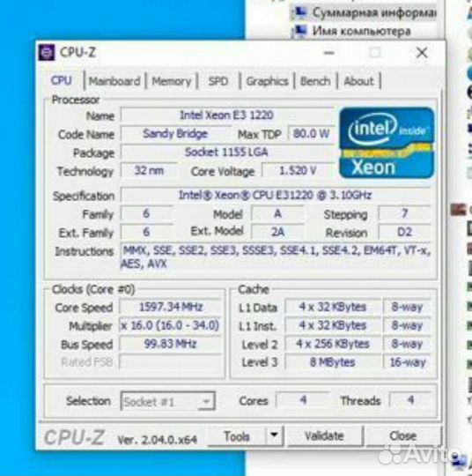
Task: Minimize the CPU-Z window
Action: point(328,53)
